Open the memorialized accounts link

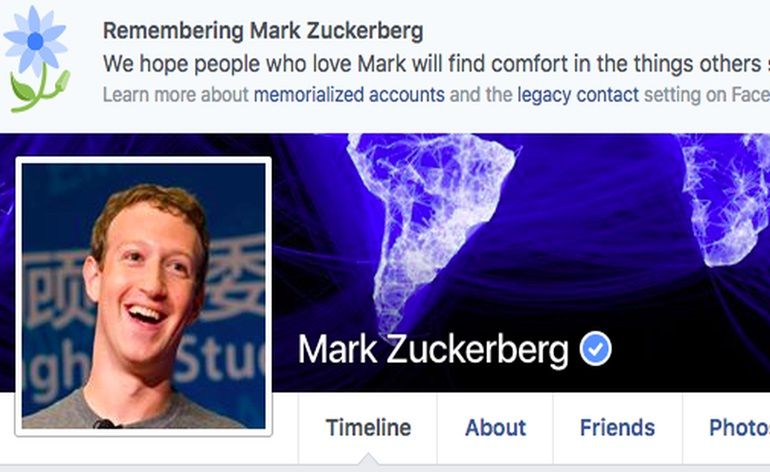(349, 94)
